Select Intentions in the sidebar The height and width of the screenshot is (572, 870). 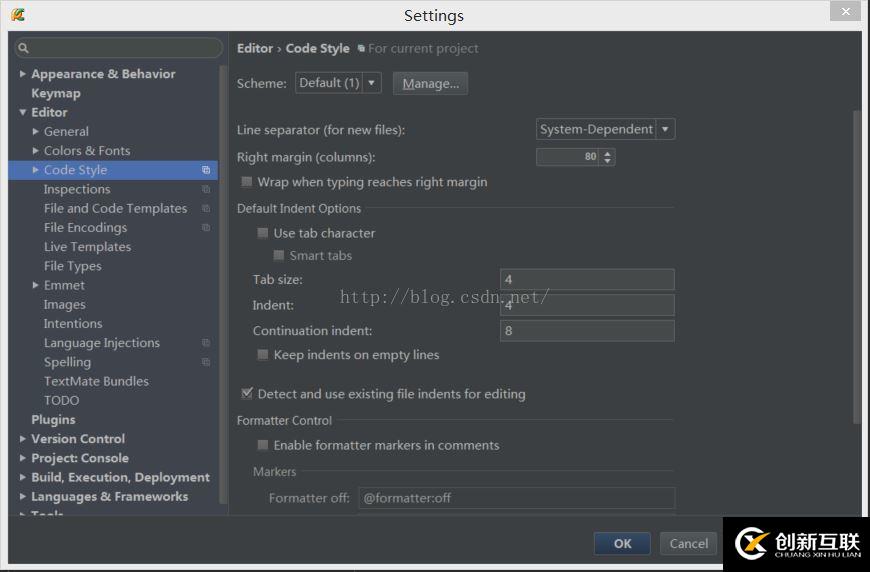pos(73,323)
